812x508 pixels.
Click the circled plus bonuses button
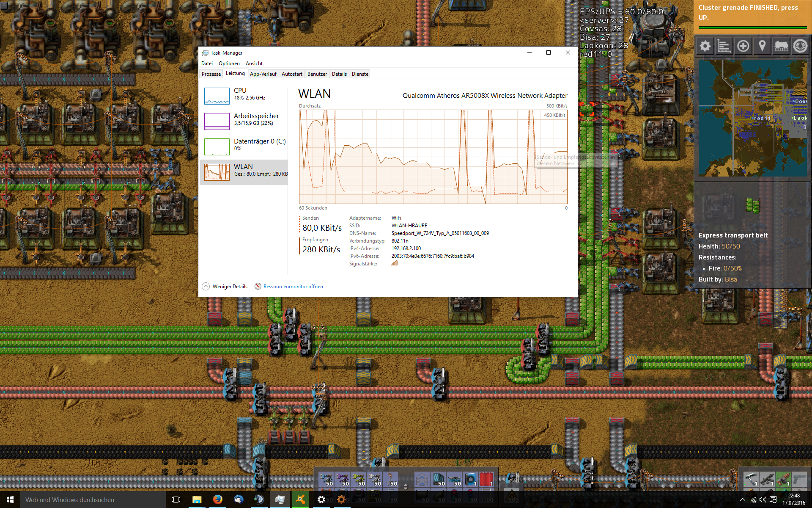[743, 46]
